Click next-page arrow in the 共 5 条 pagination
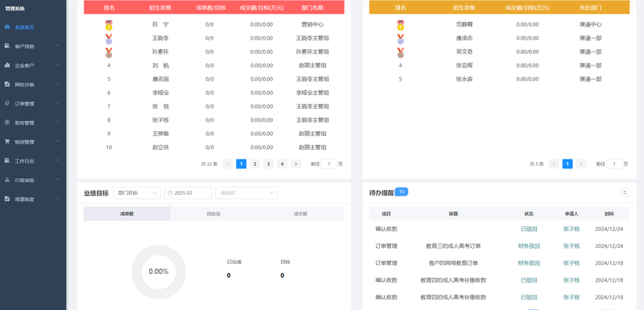Viewport: 644px width, 310px height. point(581,163)
